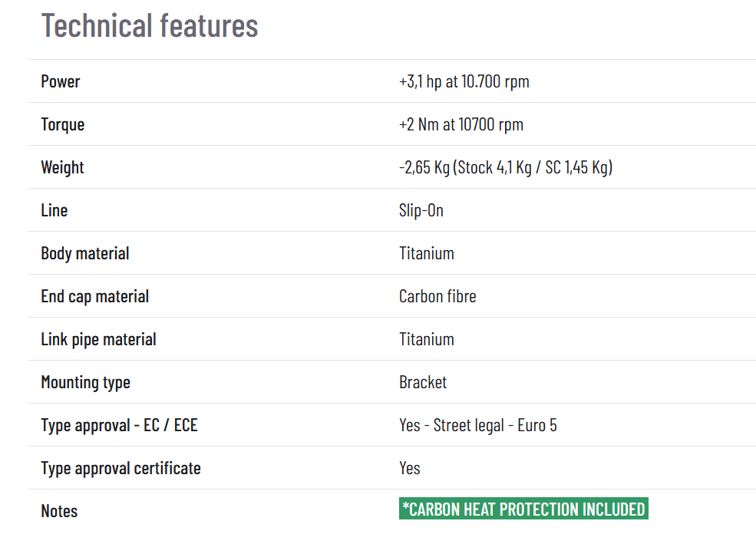Click the +2 Nm at 10700 rpm value
The image size is (756, 544).
click(x=461, y=124)
